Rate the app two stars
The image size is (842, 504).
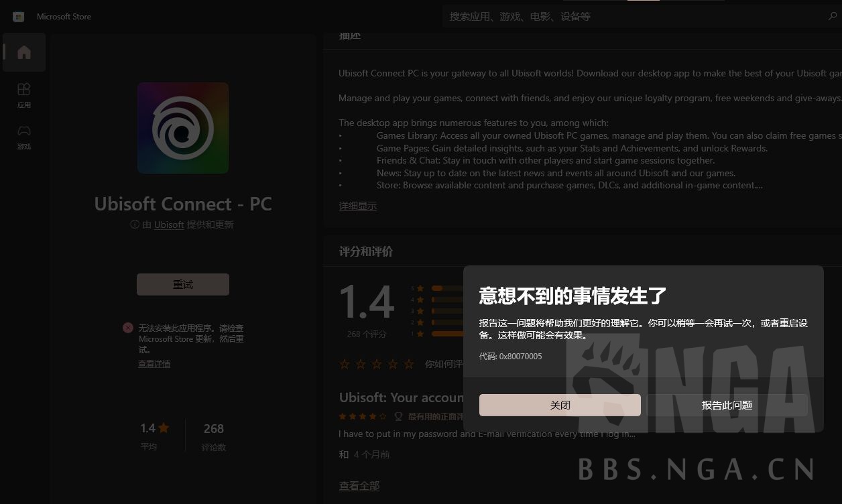pos(361,365)
